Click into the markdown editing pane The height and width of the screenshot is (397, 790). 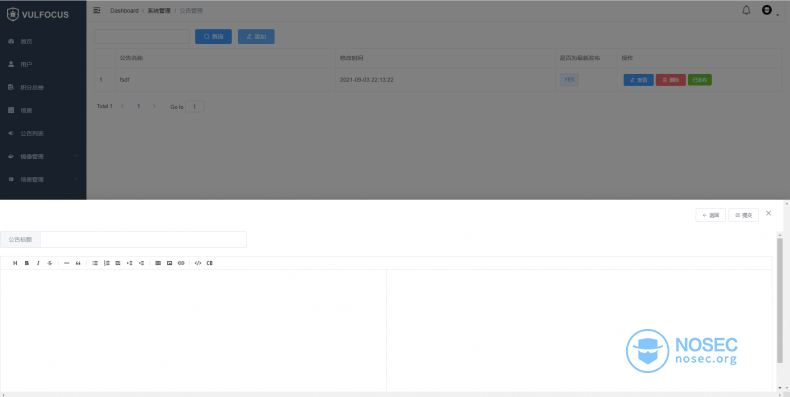coord(193,330)
